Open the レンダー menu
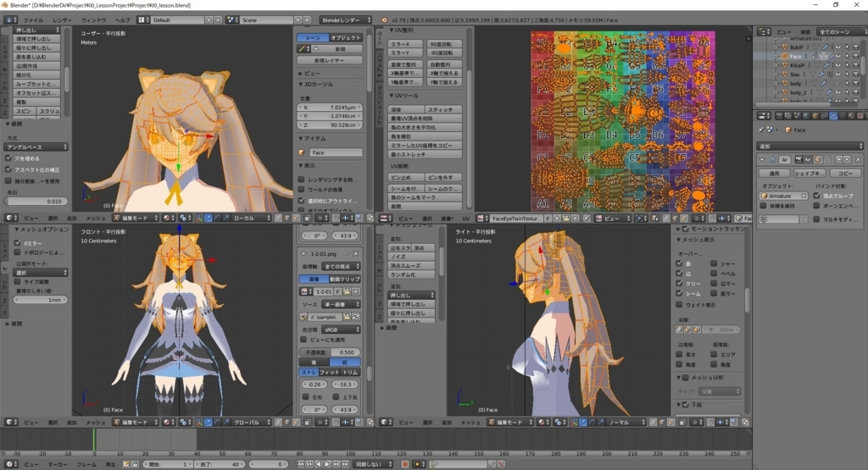This screenshot has height=470, width=868. pyautogui.click(x=62, y=20)
